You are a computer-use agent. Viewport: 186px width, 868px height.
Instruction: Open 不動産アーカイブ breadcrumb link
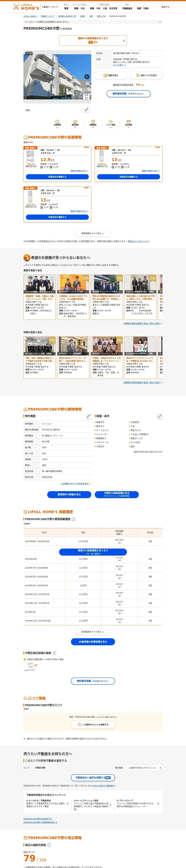click(x=48, y=16)
